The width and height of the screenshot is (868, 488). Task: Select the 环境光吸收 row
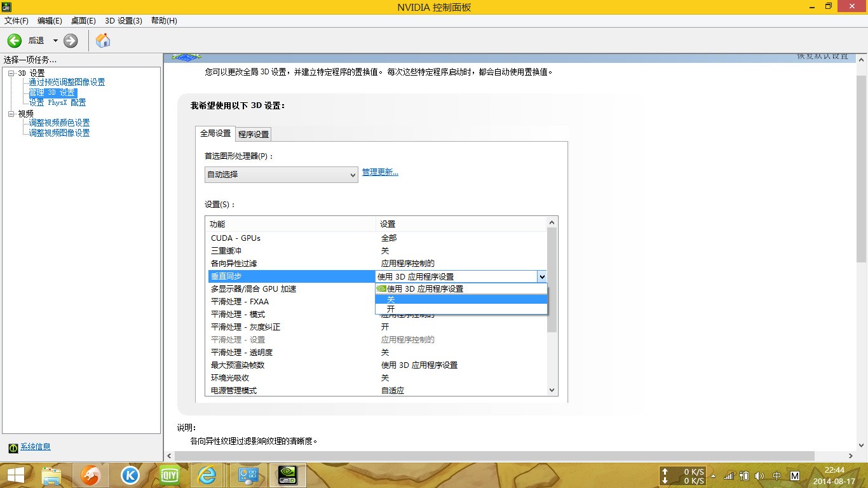[376, 378]
